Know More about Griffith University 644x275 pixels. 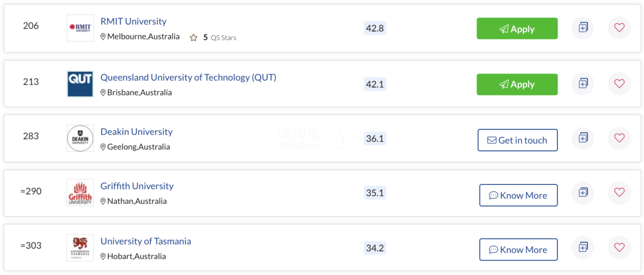point(518,195)
